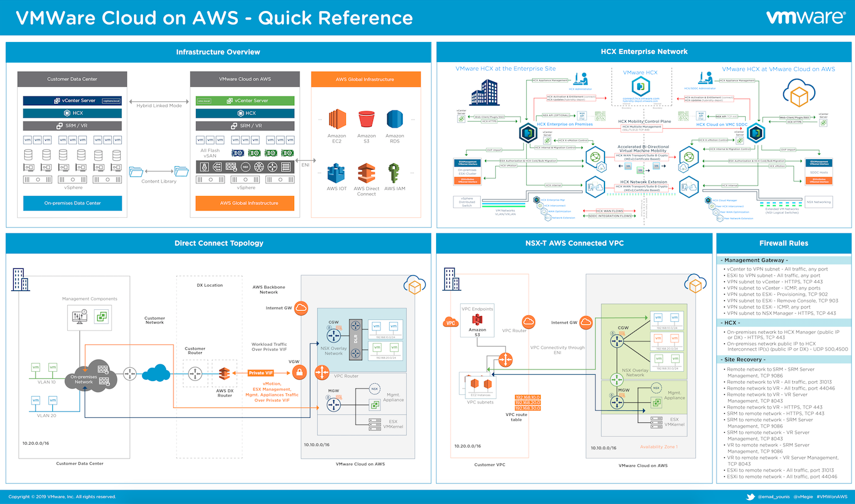Click the Management Components label
This screenshot has width=855, height=504.
coord(90,299)
